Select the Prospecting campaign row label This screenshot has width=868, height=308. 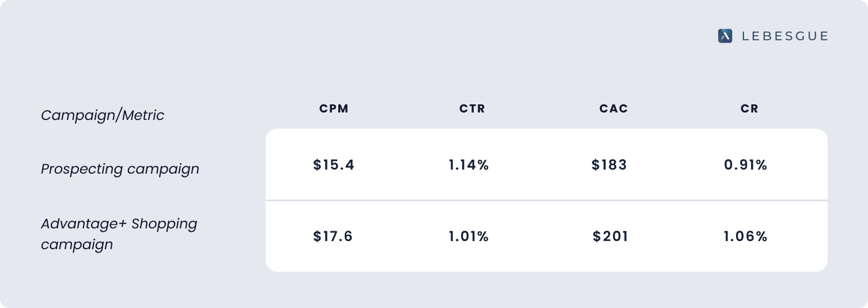coord(120,169)
